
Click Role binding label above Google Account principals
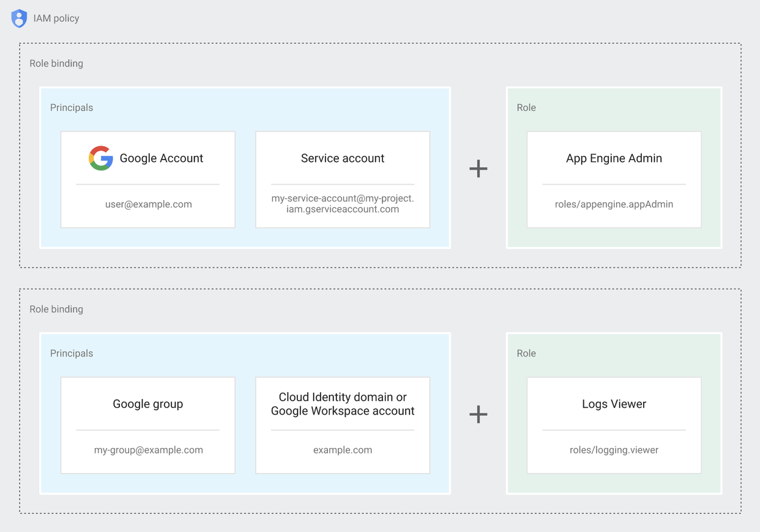(56, 64)
